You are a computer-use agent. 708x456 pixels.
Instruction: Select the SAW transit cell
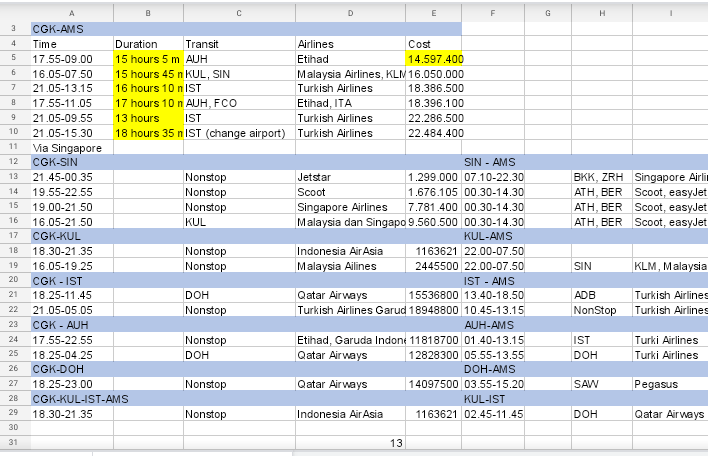[602, 384]
